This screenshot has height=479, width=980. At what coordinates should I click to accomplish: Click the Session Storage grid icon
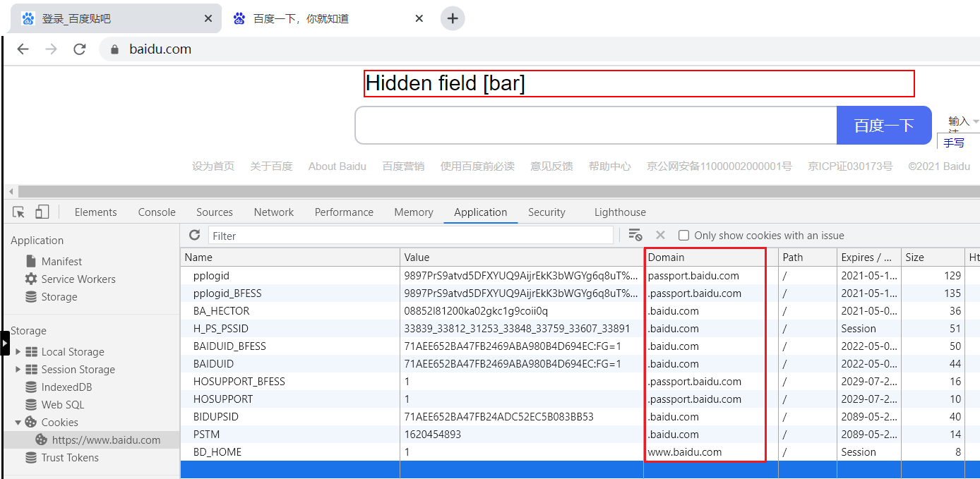click(x=31, y=369)
